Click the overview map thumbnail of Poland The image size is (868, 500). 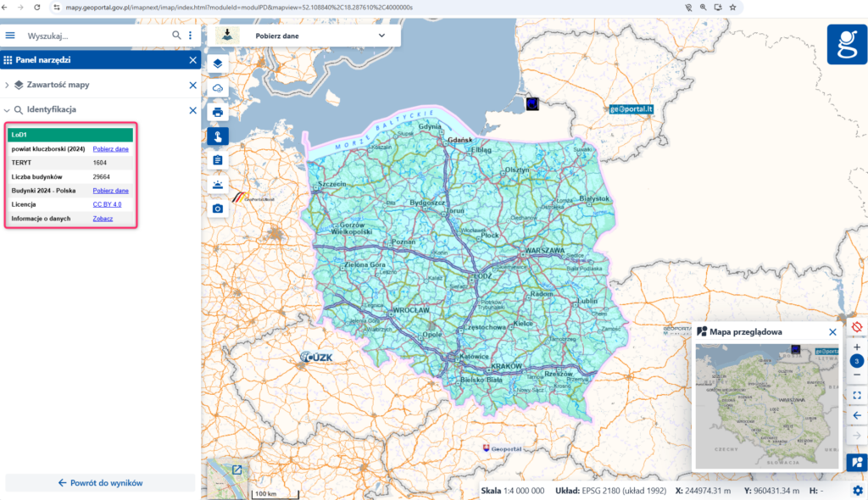(x=767, y=407)
